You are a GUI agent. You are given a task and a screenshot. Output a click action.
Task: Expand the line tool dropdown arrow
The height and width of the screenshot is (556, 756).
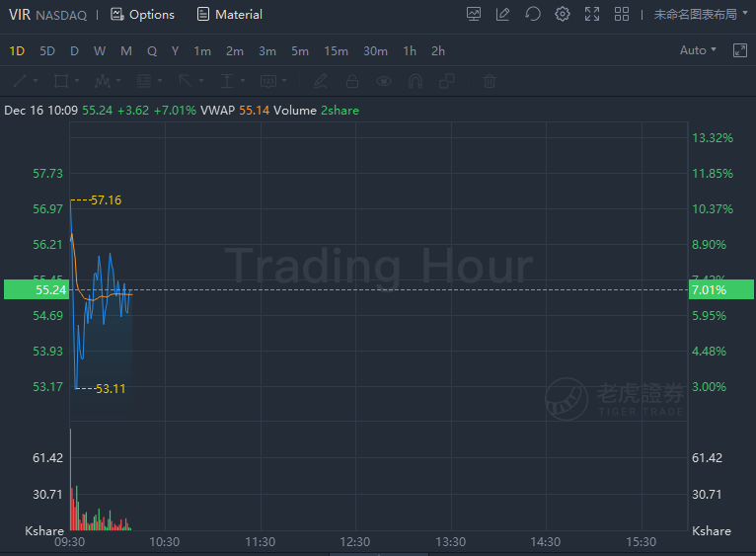pyautogui.click(x=36, y=81)
